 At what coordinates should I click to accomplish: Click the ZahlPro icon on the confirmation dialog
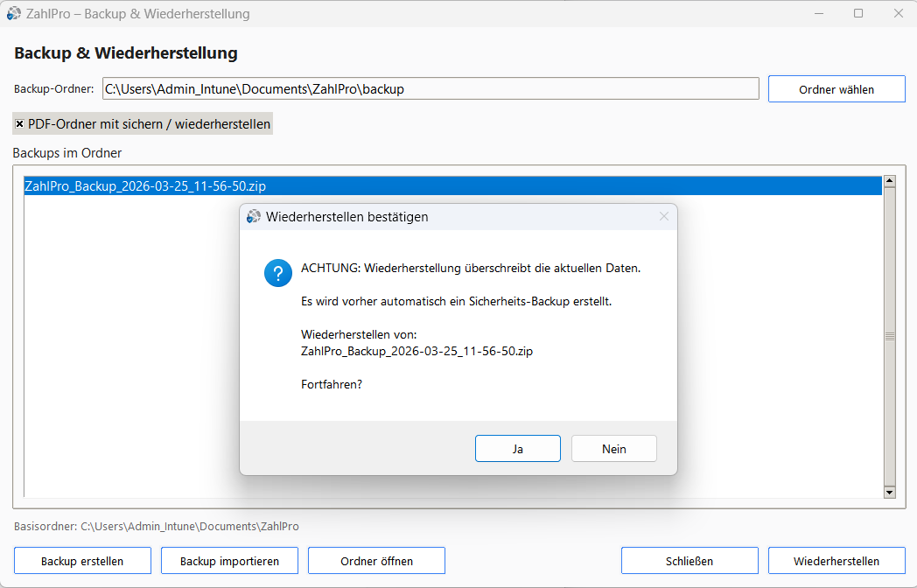pyautogui.click(x=254, y=216)
